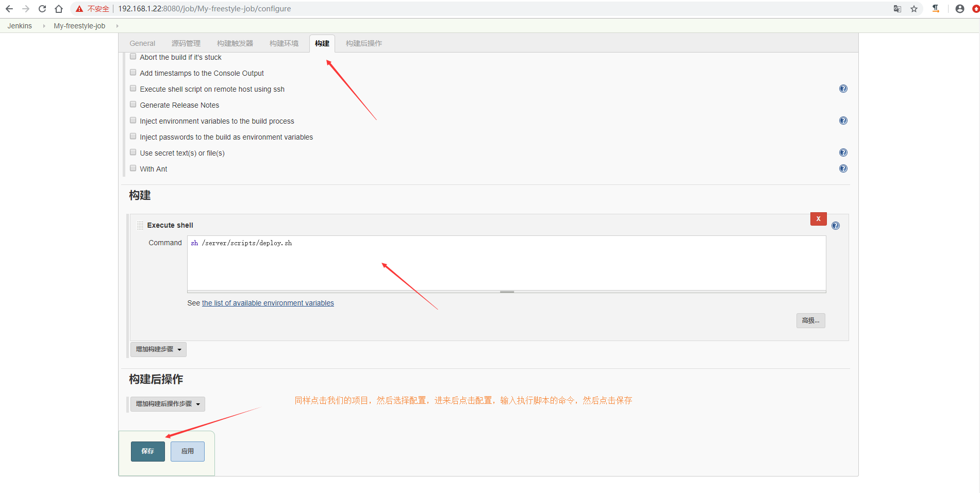This screenshot has height=493, width=980.
Task: Click the insecure site warning icon
Action: tap(79, 9)
